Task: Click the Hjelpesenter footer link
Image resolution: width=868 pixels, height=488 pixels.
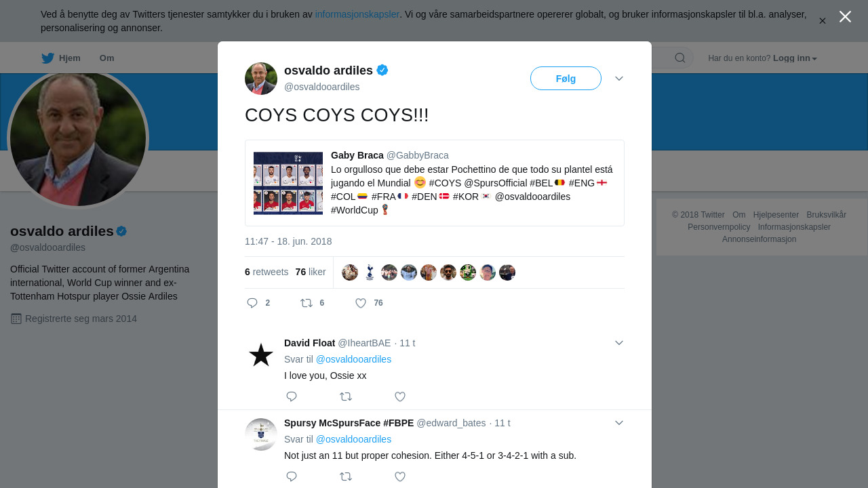Action: (776, 215)
